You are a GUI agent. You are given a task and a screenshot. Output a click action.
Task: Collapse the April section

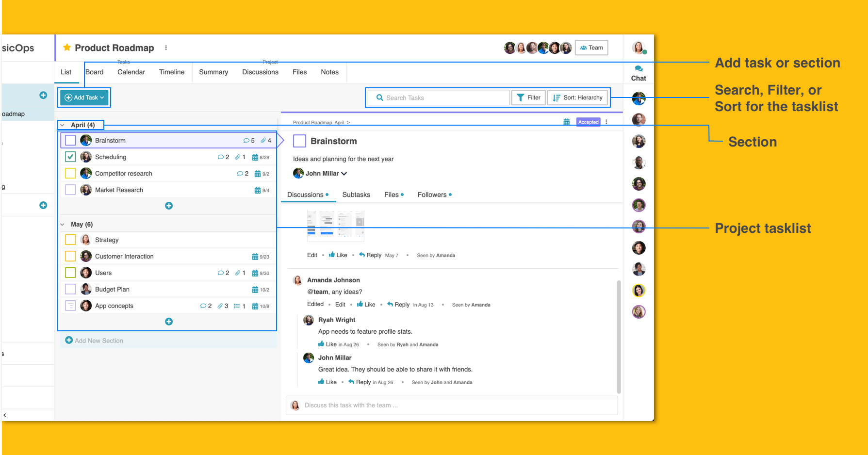[x=62, y=125]
